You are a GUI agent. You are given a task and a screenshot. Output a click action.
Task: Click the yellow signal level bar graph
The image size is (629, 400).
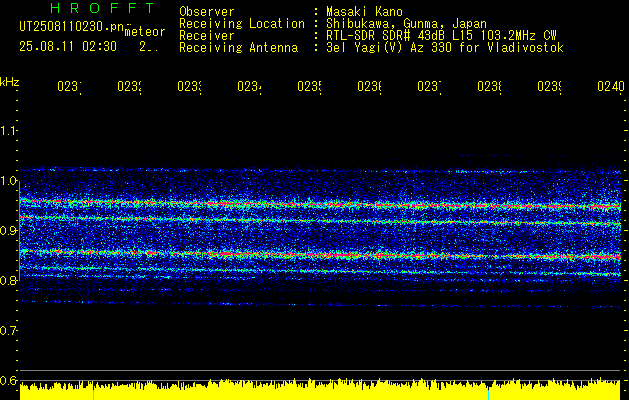pyautogui.click(x=320, y=390)
